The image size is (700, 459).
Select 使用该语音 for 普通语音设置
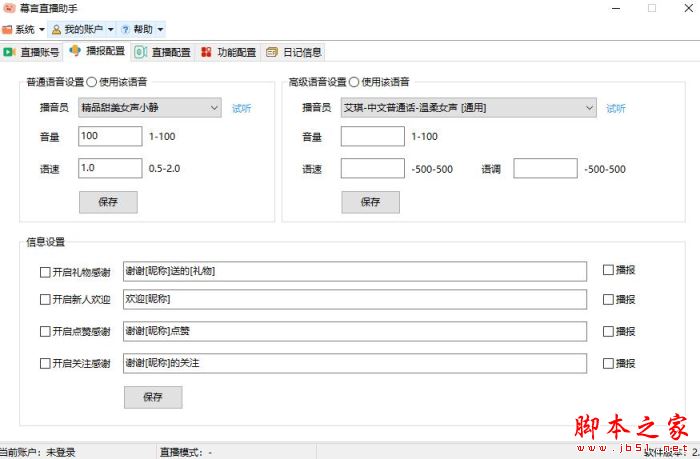[x=92, y=82]
